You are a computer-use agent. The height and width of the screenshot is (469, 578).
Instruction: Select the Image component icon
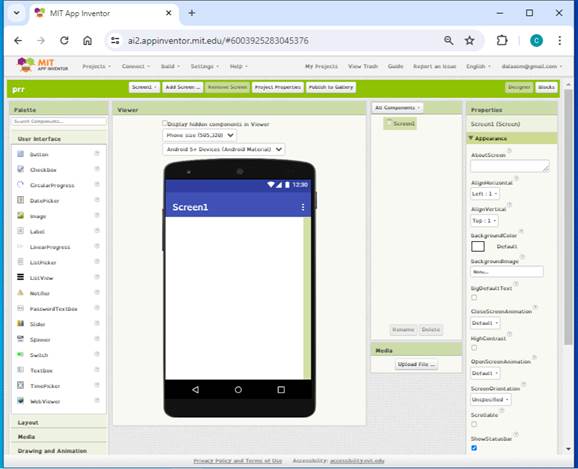coord(21,216)
